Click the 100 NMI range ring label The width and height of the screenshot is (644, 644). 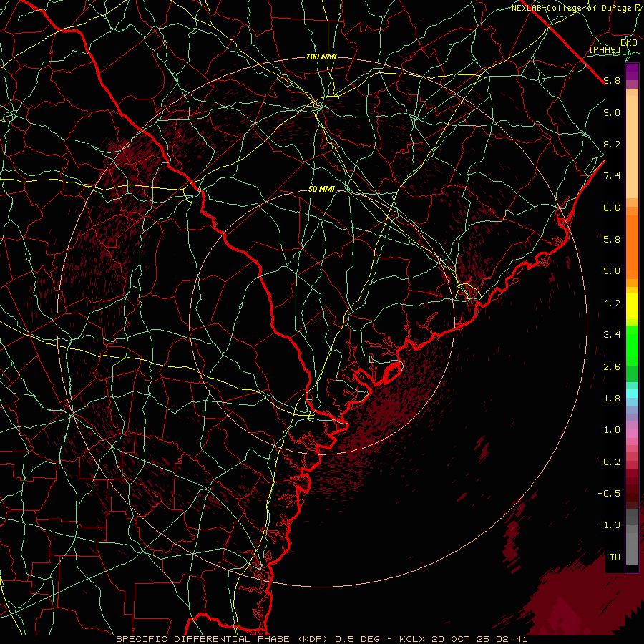[x=321, y=57]
